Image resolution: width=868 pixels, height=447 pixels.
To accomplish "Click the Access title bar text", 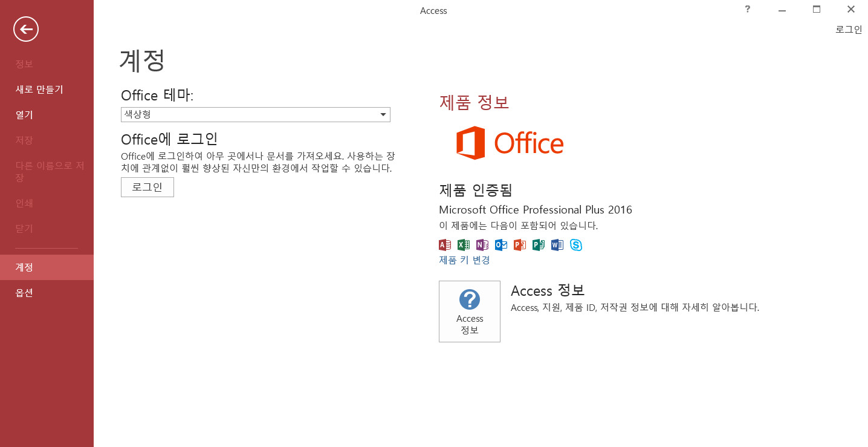I will point(433,10).
